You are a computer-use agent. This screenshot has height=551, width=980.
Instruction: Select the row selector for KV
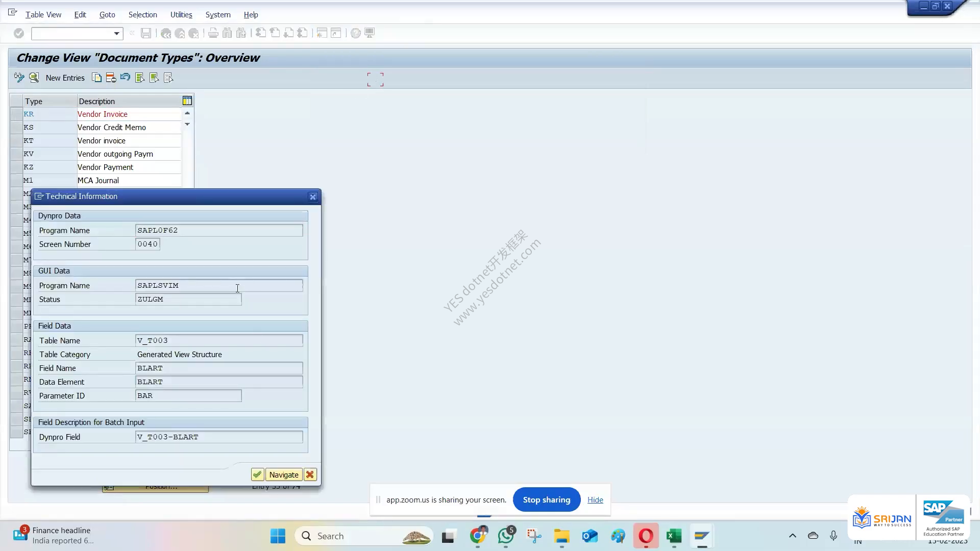tap(16, 154)
